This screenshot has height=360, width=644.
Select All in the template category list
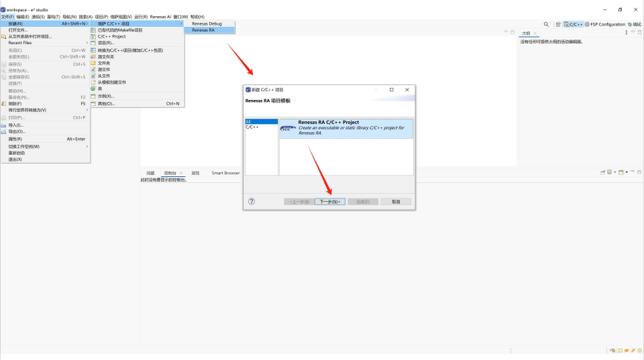pyautogui.click(x=261, y=121)
